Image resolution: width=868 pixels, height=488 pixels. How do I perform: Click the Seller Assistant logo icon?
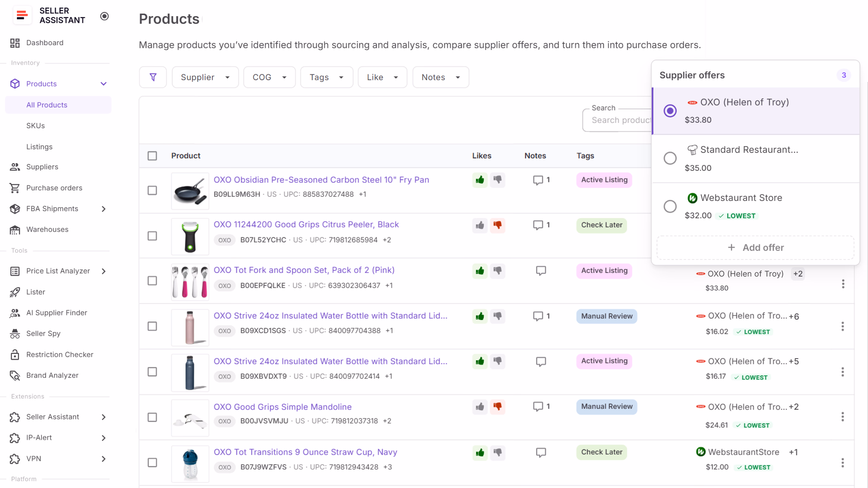pos(22,15)
